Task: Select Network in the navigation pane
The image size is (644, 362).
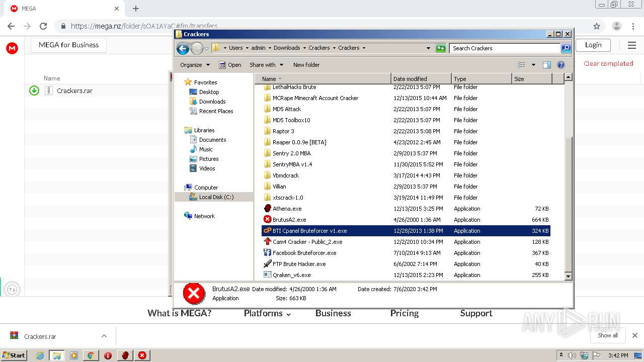Action: tap(204, 216)
